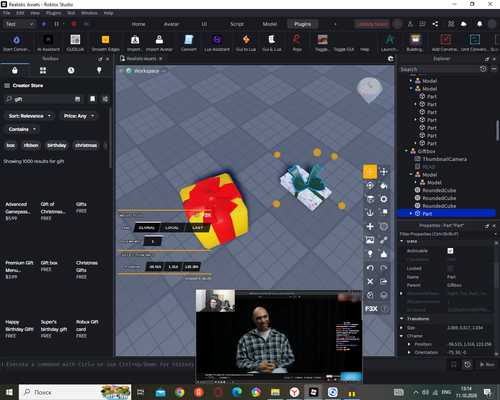This screenshot has height=400, width=500.
Task: Open the Test mode dropdown
Action: [x=19, y=24]
